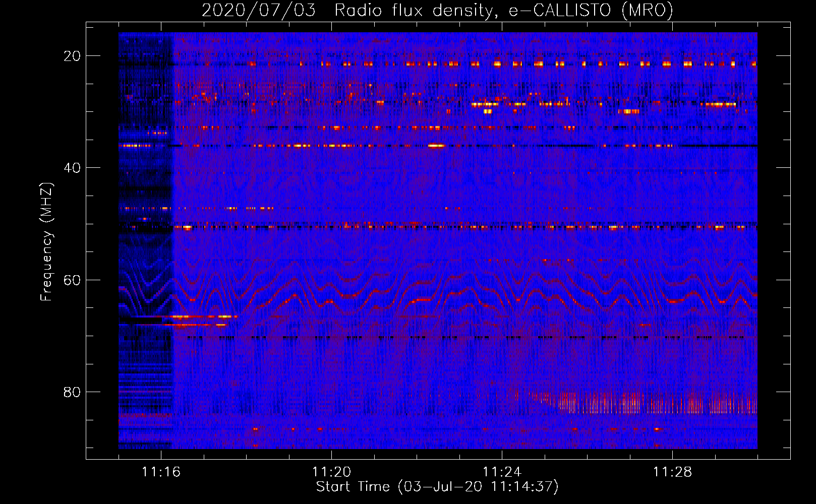Click the '40' frequency tick label
Screen dimensions: 816x504
tap(72, 168)
